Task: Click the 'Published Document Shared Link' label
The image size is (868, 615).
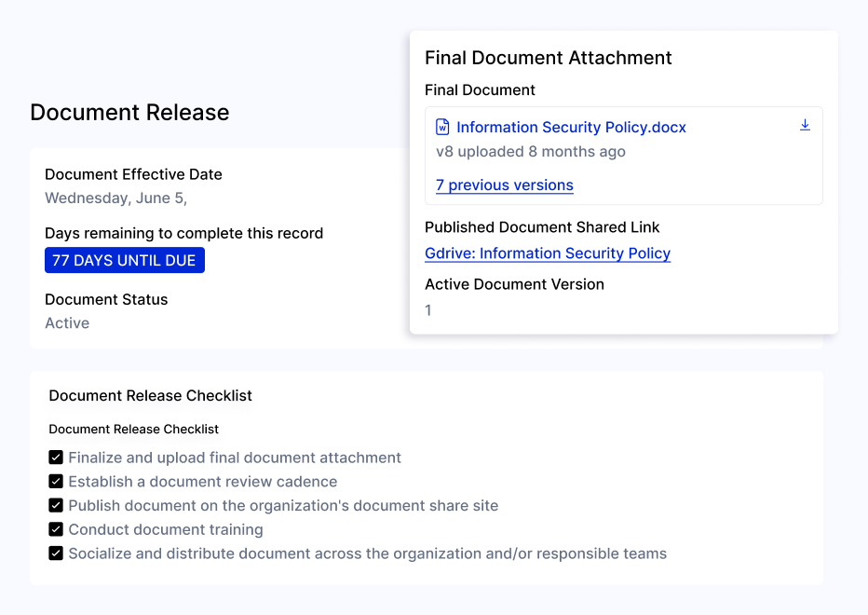Action: (x=542, y=227)
